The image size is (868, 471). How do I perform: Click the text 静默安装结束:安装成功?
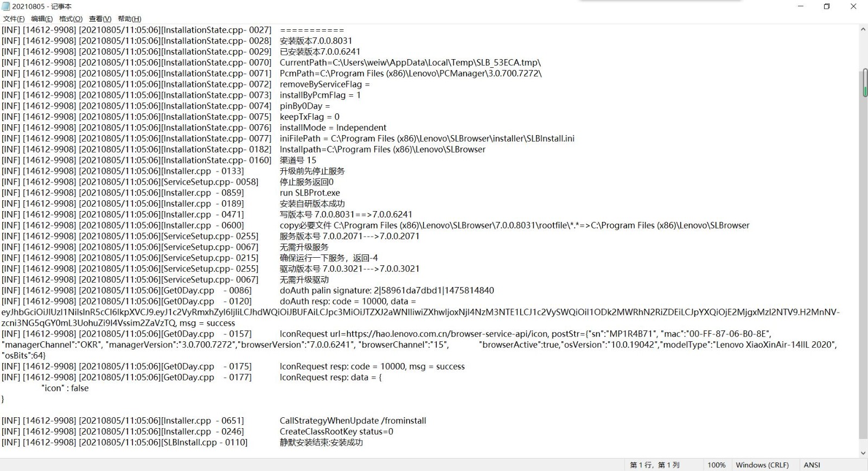(x=321, y=442)
